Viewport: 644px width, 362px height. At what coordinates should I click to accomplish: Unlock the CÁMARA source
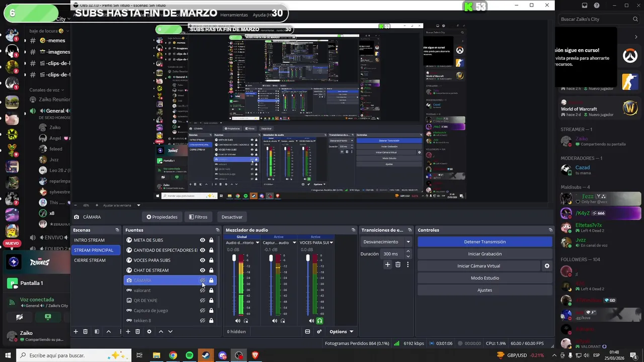[x=211, y=281]
